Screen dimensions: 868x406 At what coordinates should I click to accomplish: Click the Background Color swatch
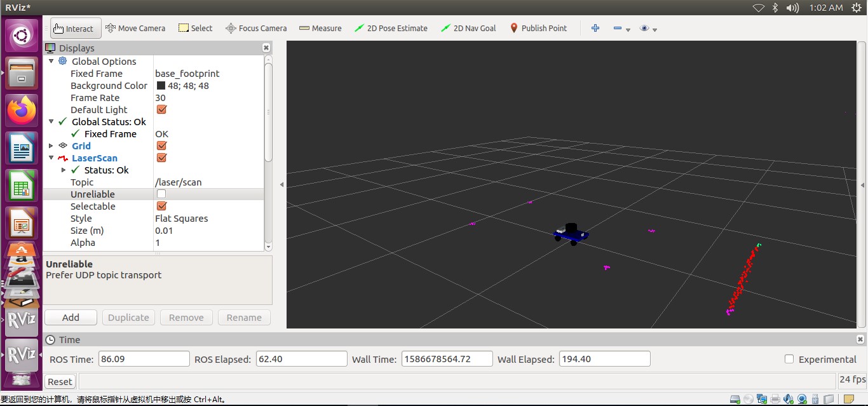point(161,86)
